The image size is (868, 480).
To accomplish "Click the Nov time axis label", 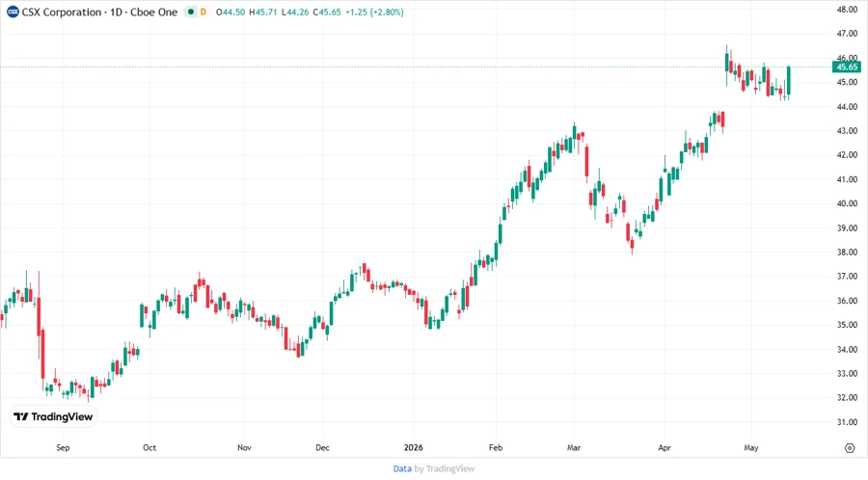I will [244, 448].
